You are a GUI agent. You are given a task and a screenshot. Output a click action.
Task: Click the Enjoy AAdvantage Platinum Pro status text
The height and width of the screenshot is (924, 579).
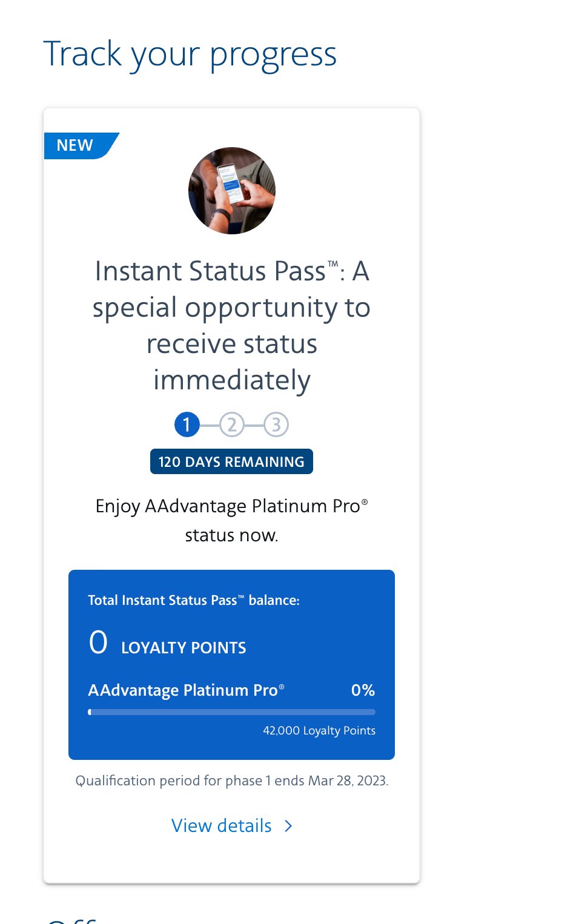(x=231, y=520)
